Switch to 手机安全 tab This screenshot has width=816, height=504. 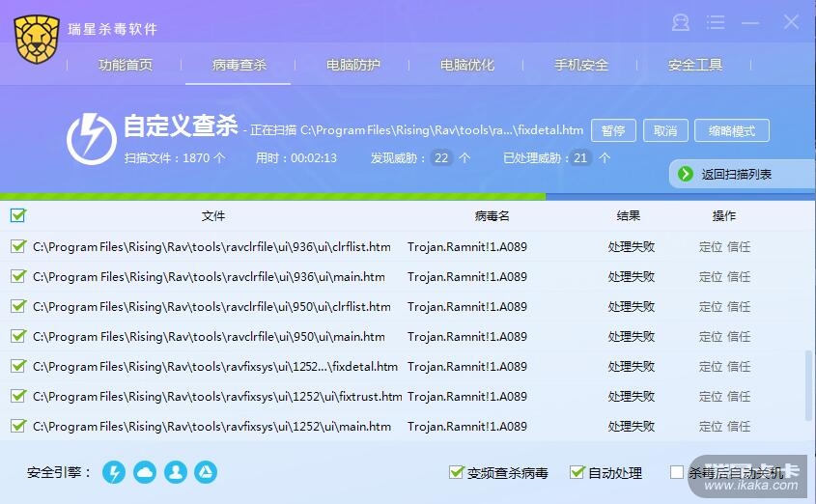580,65
